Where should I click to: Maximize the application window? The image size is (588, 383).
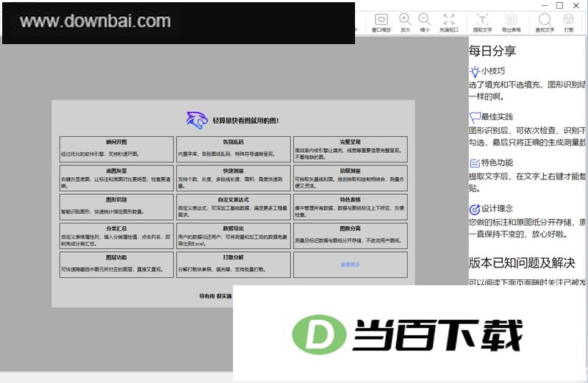559,5
